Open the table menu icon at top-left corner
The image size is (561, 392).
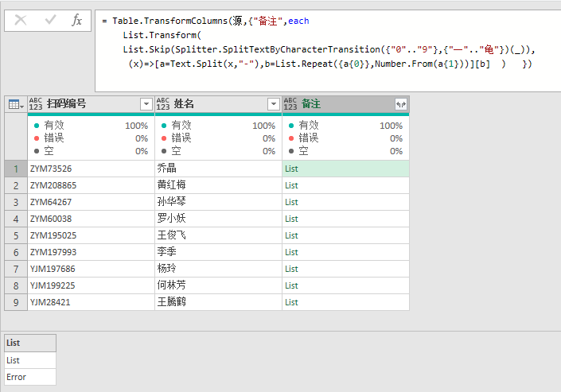tap(16, 104)
